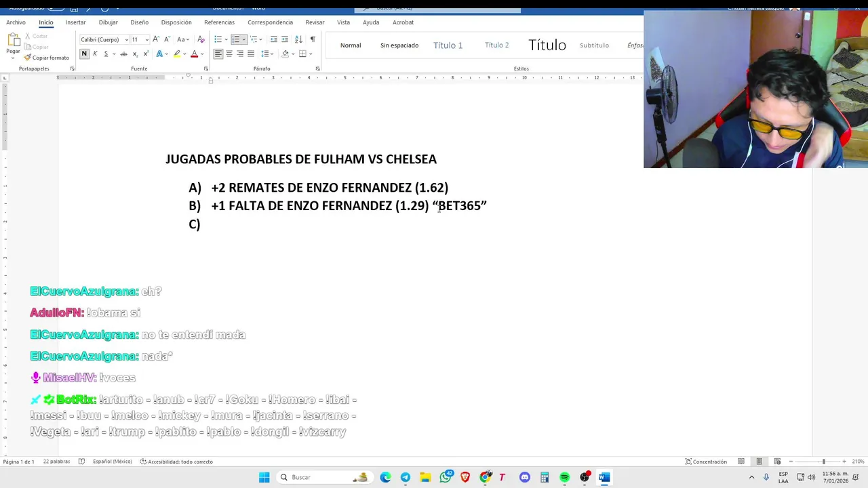Open WhatsApp in the taskbar

click(x=446, y=477)
